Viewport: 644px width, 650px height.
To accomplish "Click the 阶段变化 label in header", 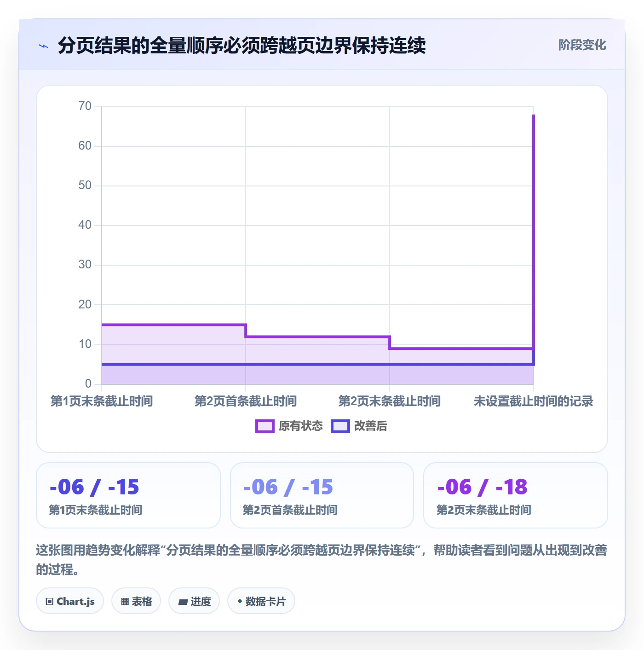I will [582, 45].
